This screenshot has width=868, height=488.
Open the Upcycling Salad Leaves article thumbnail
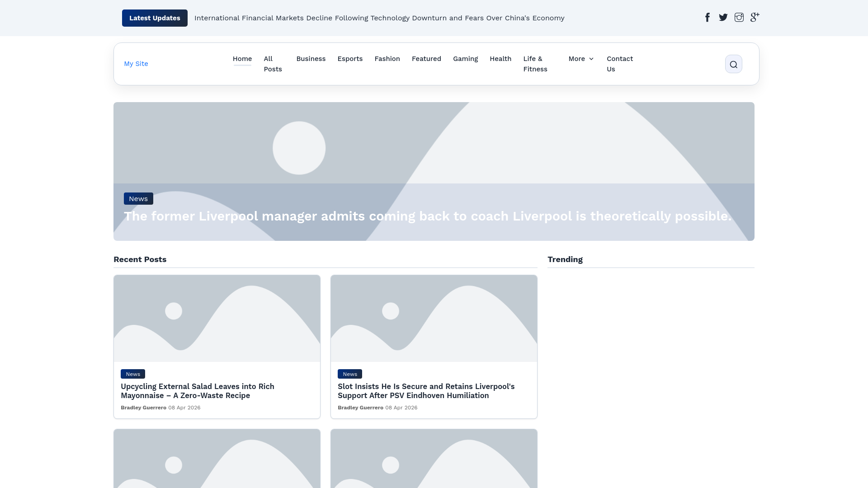coord(217,319)
